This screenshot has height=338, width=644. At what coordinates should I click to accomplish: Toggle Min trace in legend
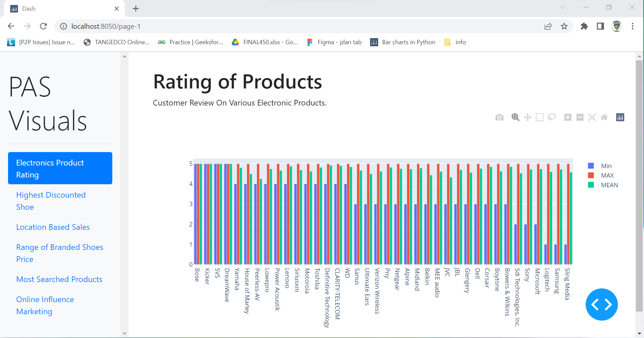pos(603,166)
